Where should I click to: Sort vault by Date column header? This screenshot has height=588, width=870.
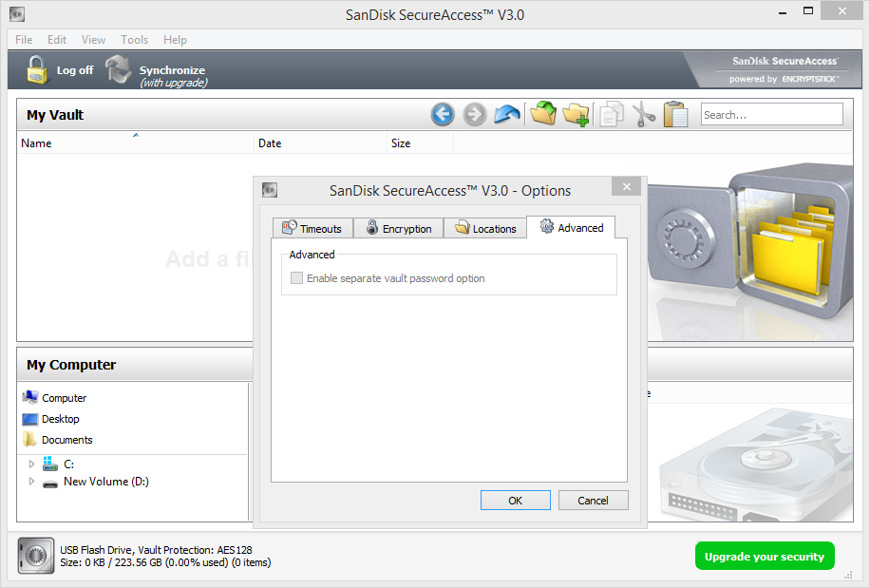tap(321, 143)
